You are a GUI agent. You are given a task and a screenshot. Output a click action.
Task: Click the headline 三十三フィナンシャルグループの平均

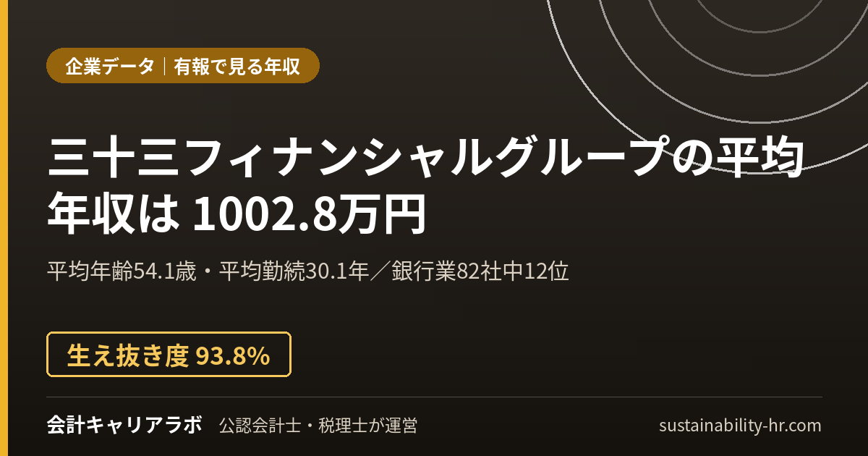tap(426, 159)
